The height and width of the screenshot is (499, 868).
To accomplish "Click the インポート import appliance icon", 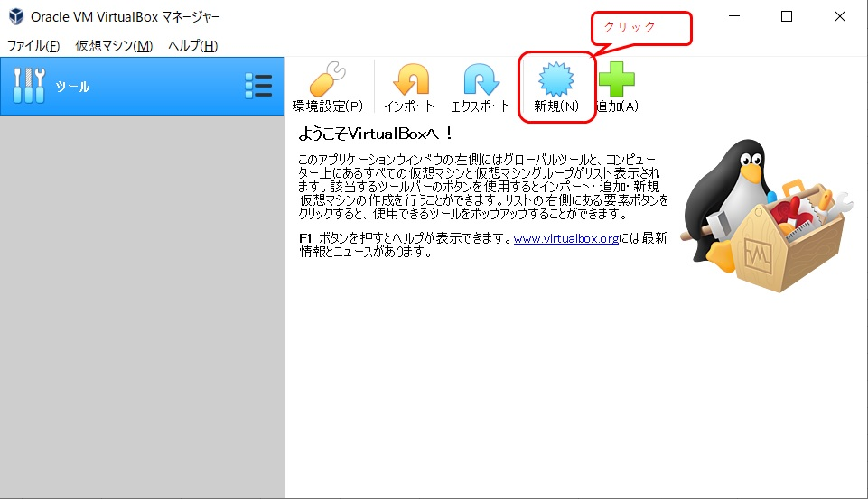I will click(410, 87).
